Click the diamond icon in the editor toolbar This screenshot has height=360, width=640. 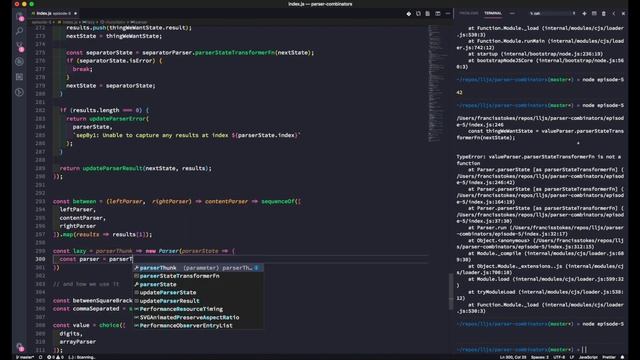pos(409,13)
